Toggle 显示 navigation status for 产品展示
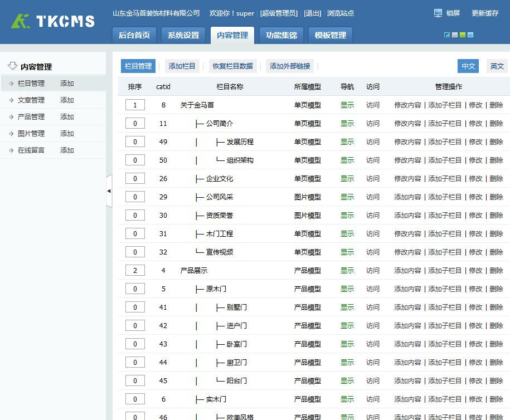The image size is (510, 420). pos(347,271)
